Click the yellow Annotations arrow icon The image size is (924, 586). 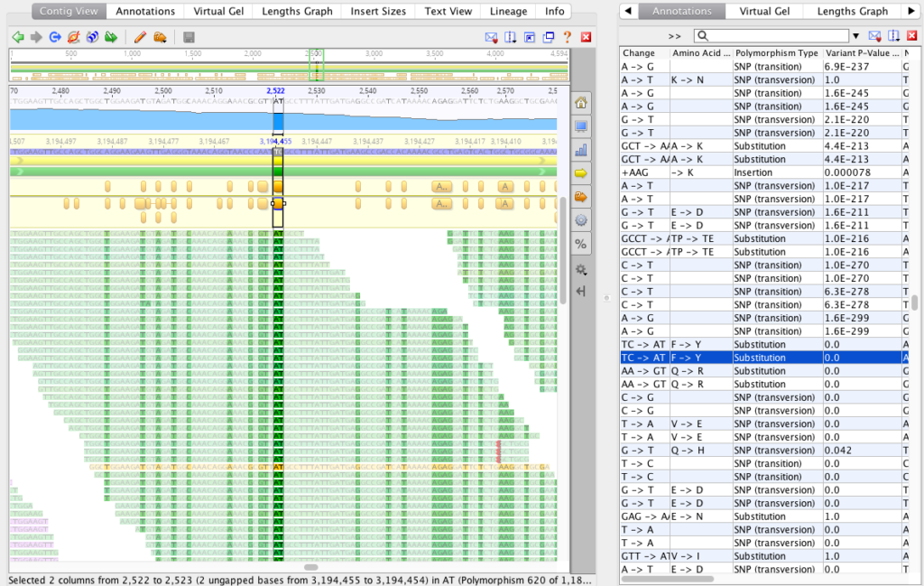tap(581, 173)
